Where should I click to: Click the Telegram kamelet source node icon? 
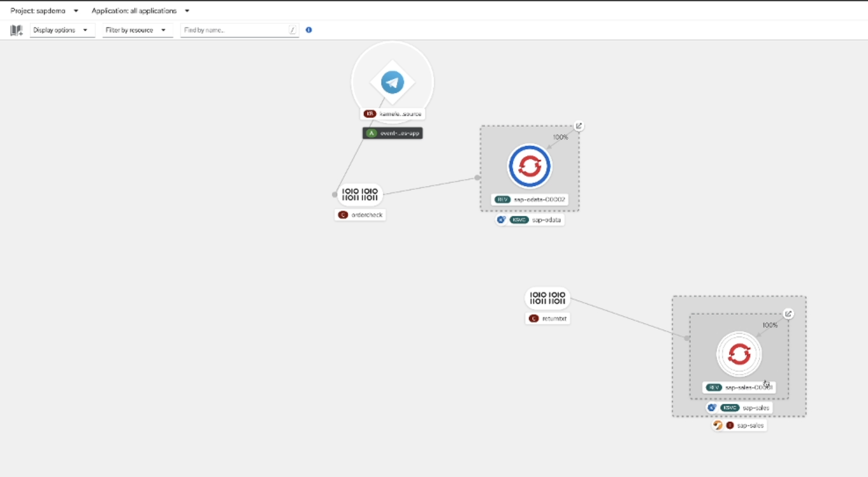click(392, 82)
